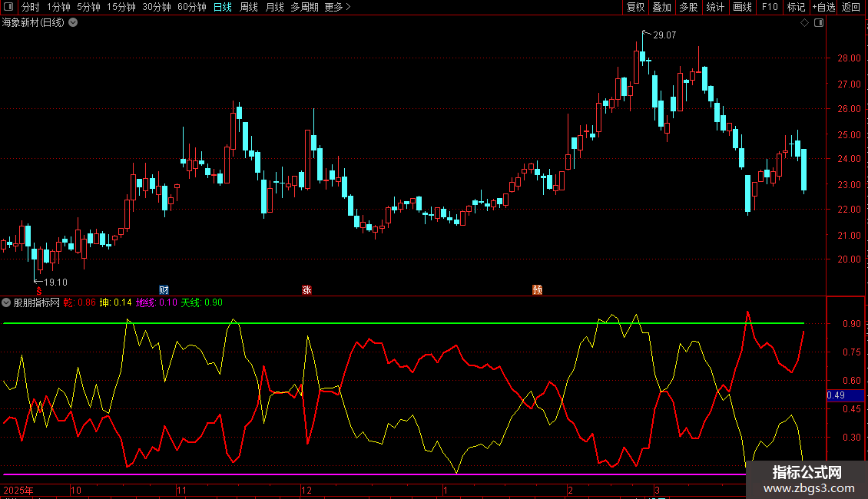Image resolution: width=868 pixels, height=499 pixels.
Task: Click the 2025年 date axis label
Action: click(18, 490)
